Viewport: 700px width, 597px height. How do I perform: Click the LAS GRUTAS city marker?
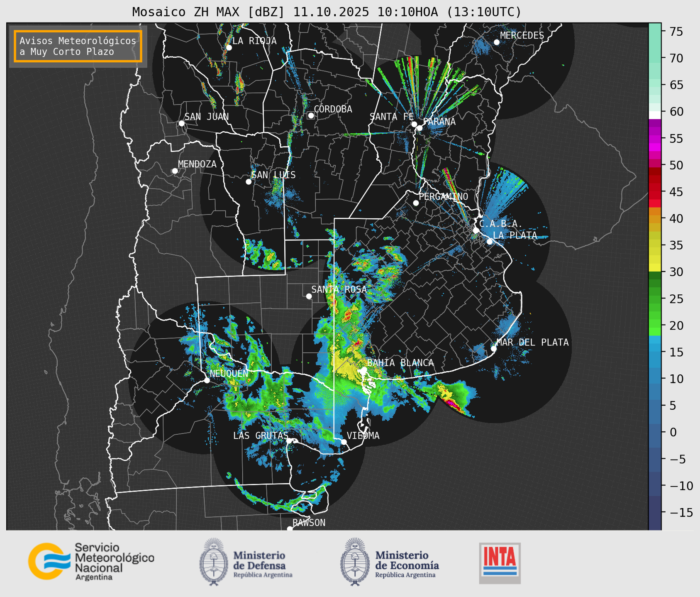[289, 441]
